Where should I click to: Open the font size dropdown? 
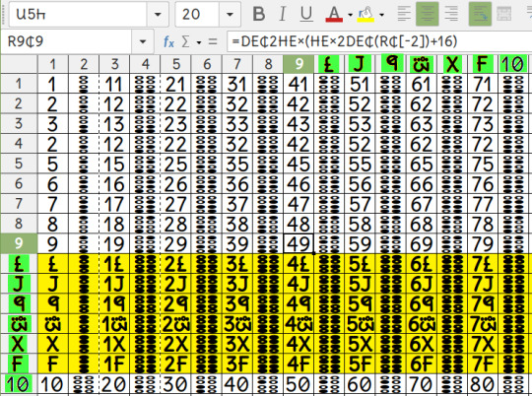click(x=230, y=14)
